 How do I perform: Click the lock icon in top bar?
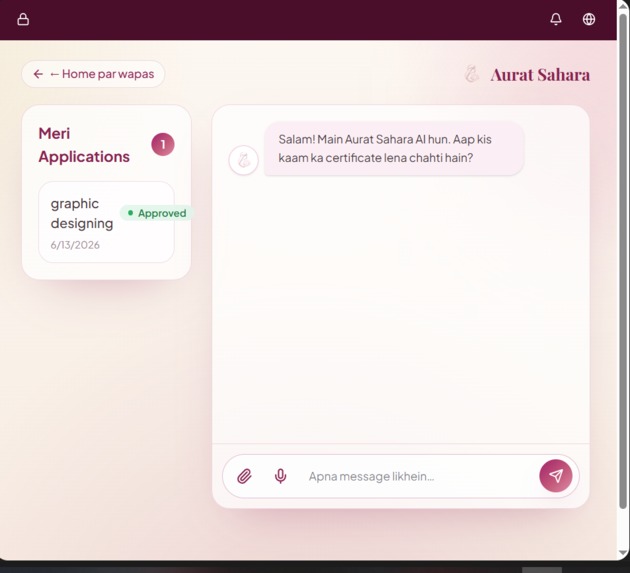(23, 19)
